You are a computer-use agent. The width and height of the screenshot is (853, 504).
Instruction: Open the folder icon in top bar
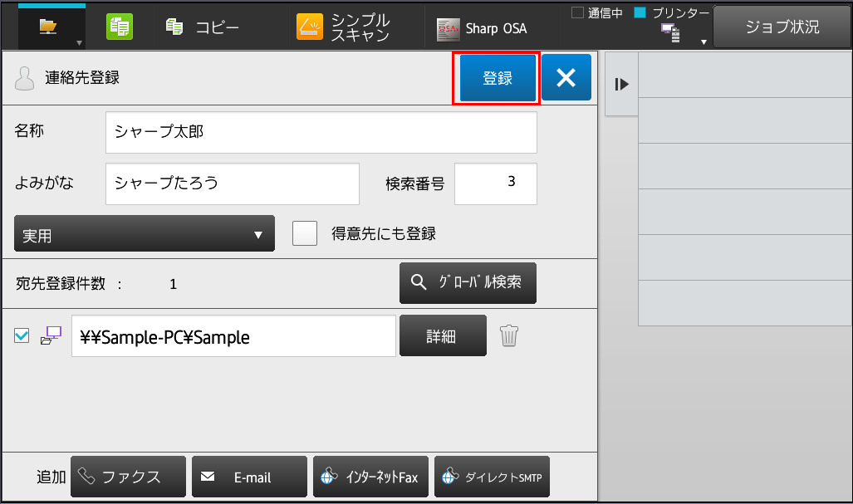(50, 27)
